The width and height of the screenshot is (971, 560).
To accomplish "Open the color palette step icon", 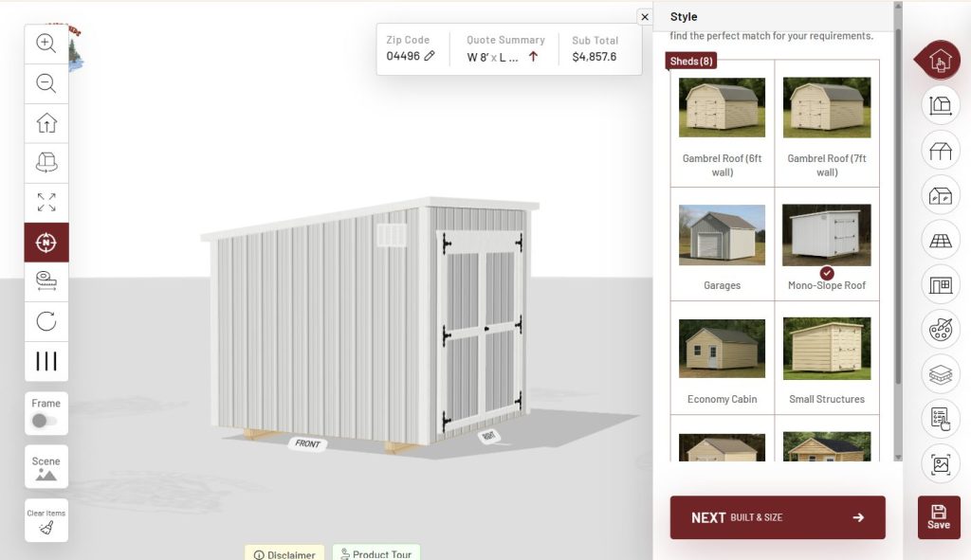I will 940,329.
